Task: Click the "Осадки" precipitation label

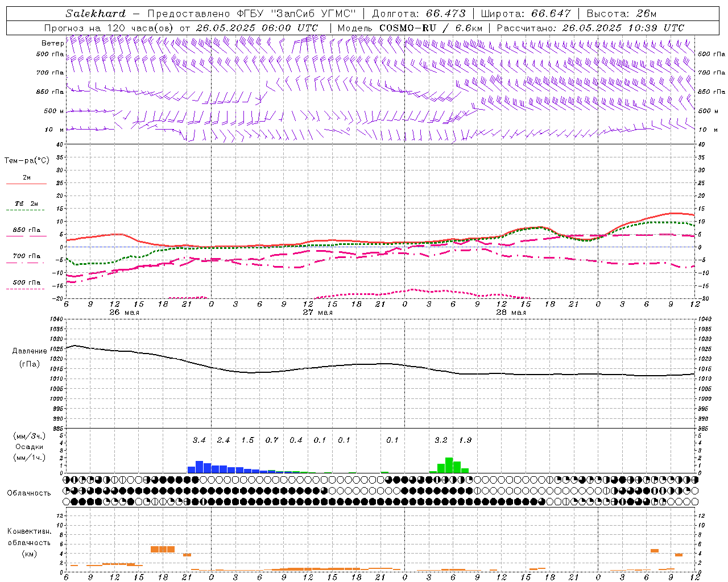Action: coord(29,447)
